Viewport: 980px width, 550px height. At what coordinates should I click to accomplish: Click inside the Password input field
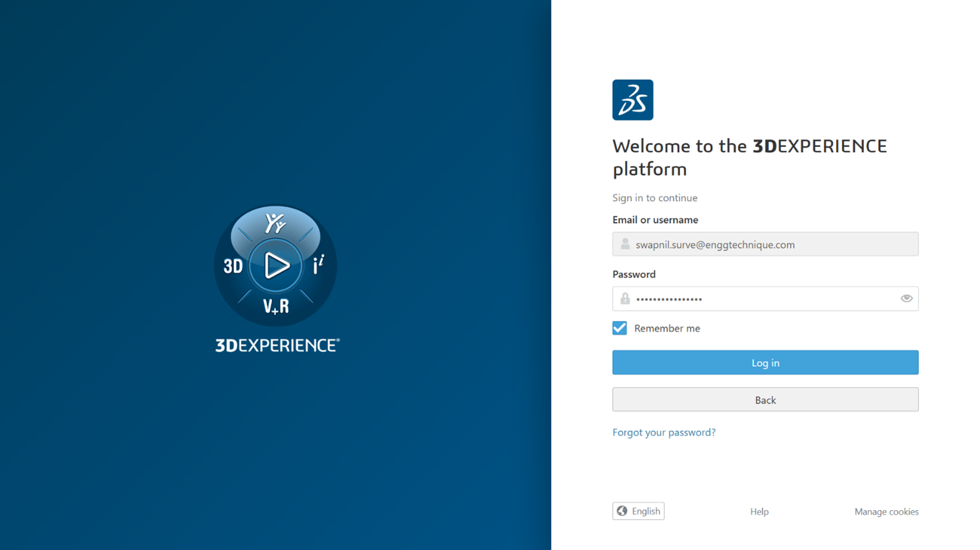(760, 299)
